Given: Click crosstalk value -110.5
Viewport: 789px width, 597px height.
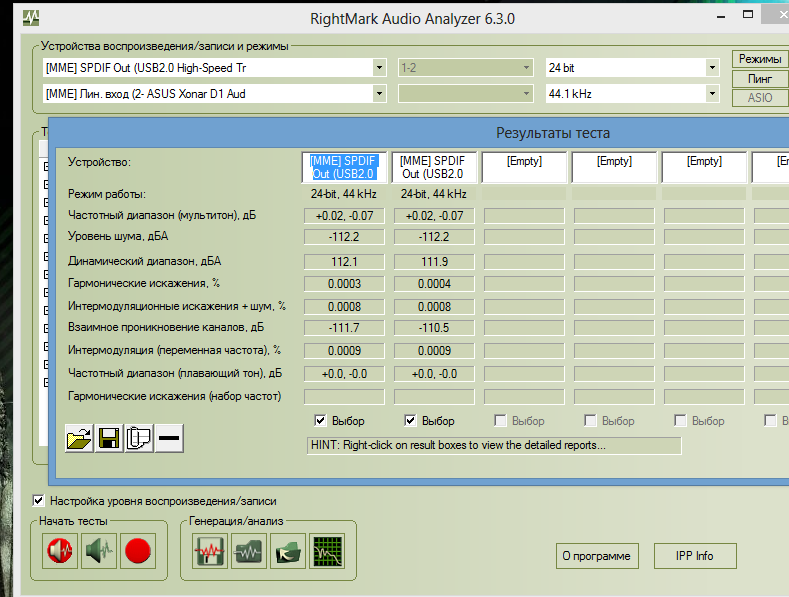Looking at the screenshot, I should pos(434,328).
